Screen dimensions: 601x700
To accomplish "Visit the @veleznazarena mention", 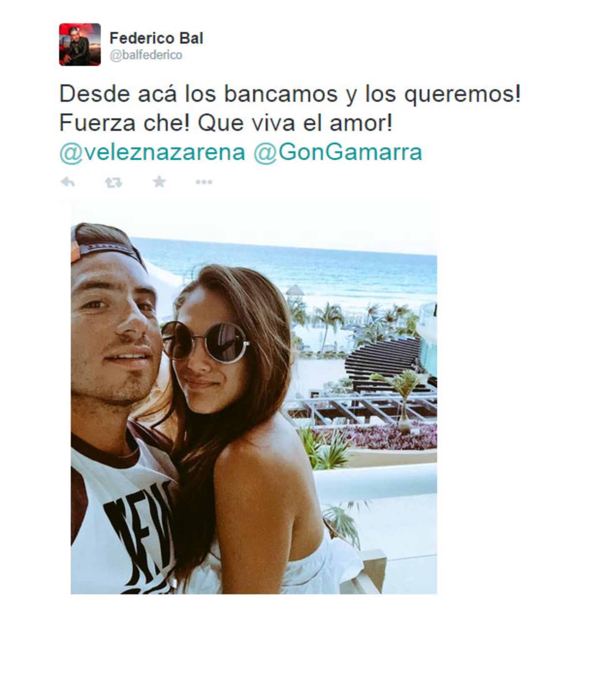I will 152,152.
